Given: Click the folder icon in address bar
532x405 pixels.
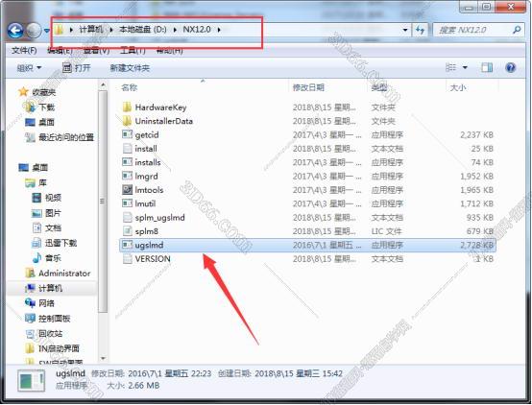Looking at the screenshot, I should point(59,30).
